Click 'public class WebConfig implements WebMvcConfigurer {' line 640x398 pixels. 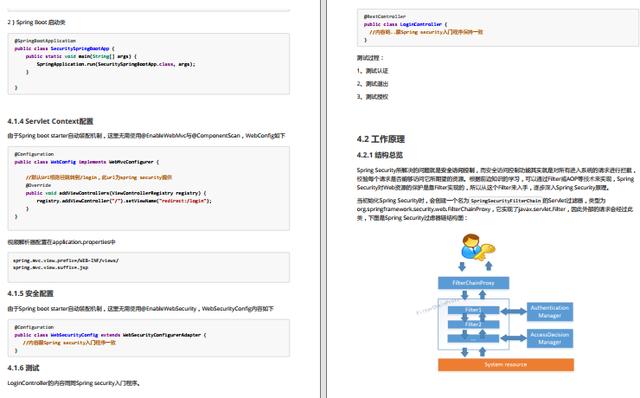click(87, 162)
